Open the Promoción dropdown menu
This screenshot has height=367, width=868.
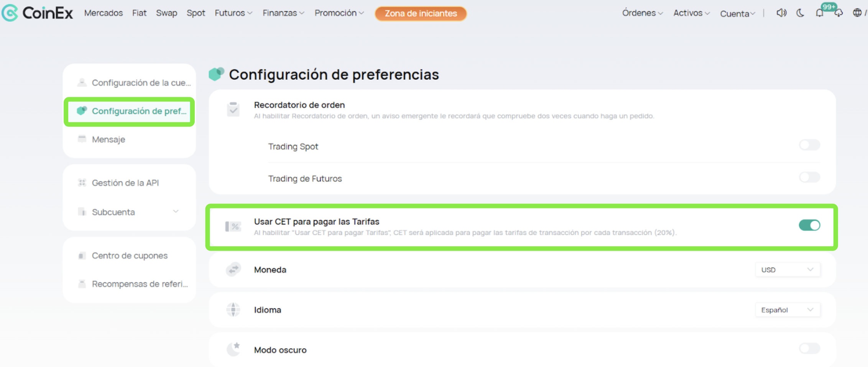[339, 13]
